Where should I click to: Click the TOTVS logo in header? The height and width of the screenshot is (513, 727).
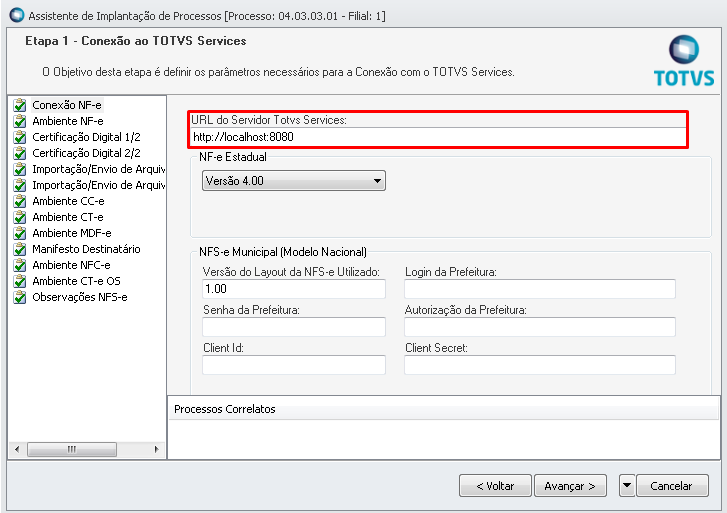pyautogui.click(x=684, y=61)
